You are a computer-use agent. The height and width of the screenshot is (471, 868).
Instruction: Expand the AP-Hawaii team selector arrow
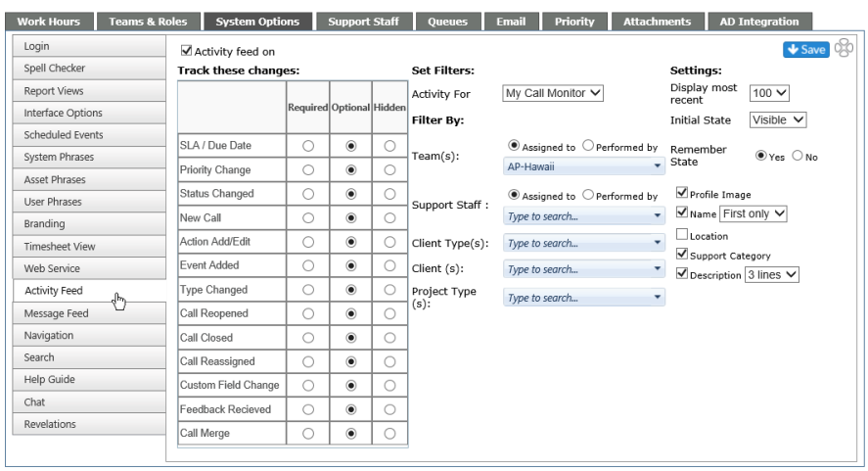coord(657,166)
